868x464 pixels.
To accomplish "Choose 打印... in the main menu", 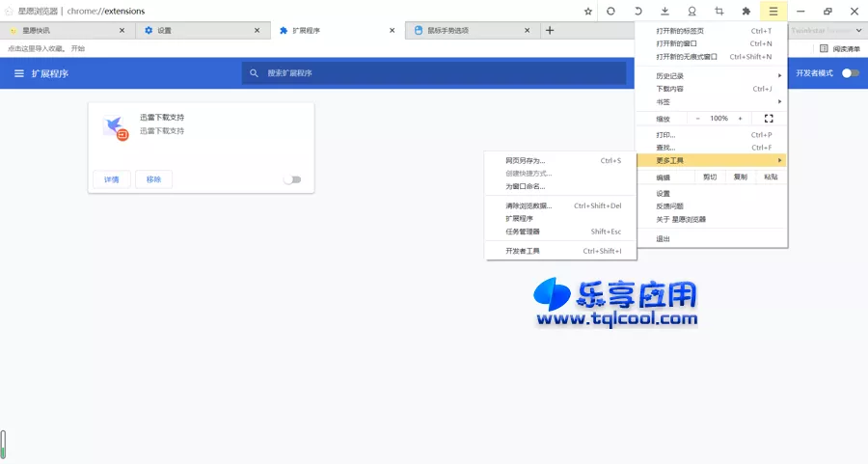I will pyautogui.click(x=712, y=134).
